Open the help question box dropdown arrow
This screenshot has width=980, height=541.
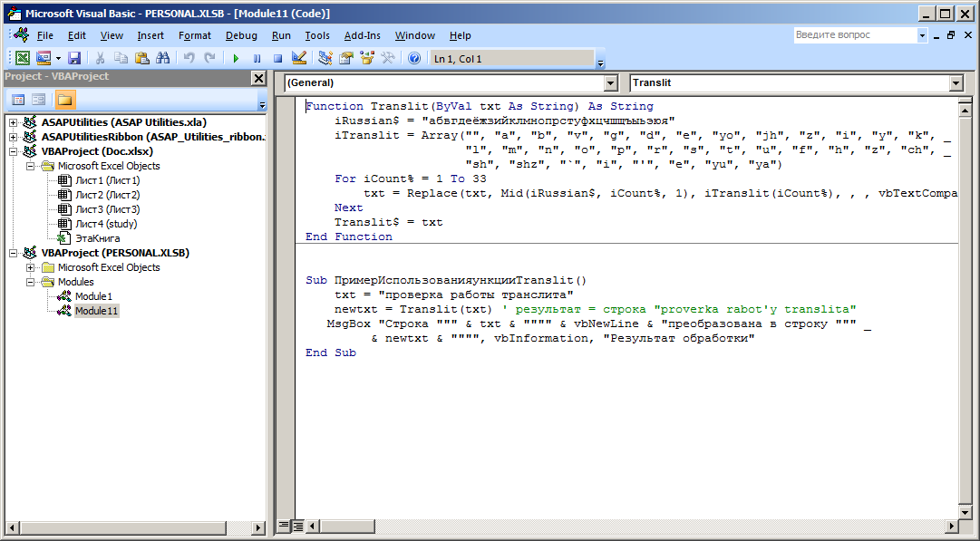pos(922,35)
